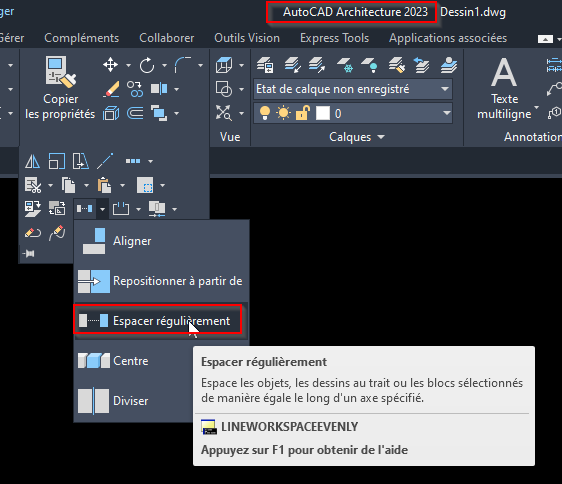This screenshot has width=562, height=484.
Task: Toggle ribbon minimize arrow button
Action: [545, 39]
